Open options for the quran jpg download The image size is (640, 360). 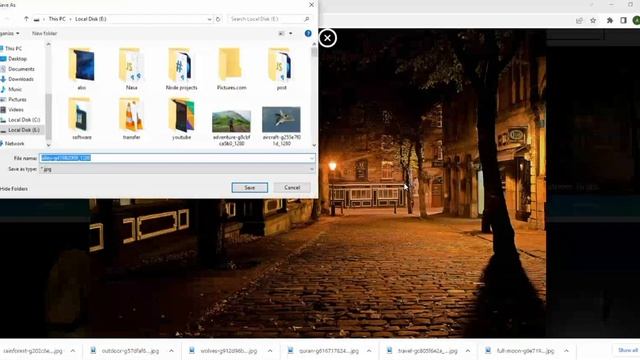[369, 351]
